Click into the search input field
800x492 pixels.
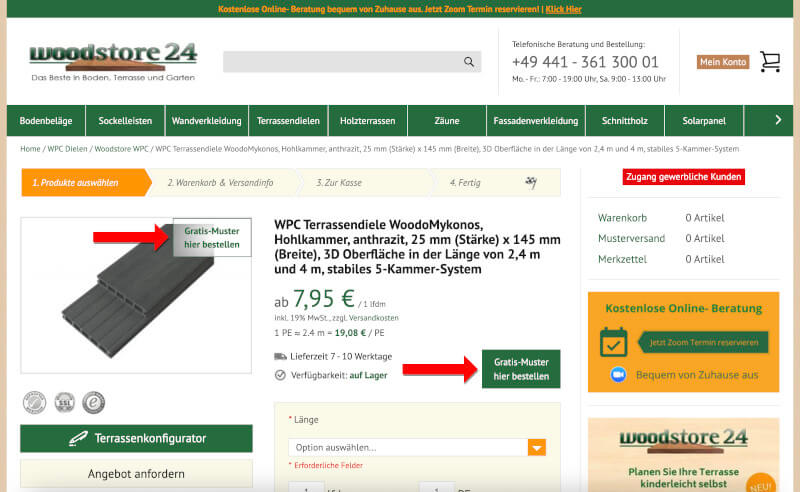pos(342,62)
